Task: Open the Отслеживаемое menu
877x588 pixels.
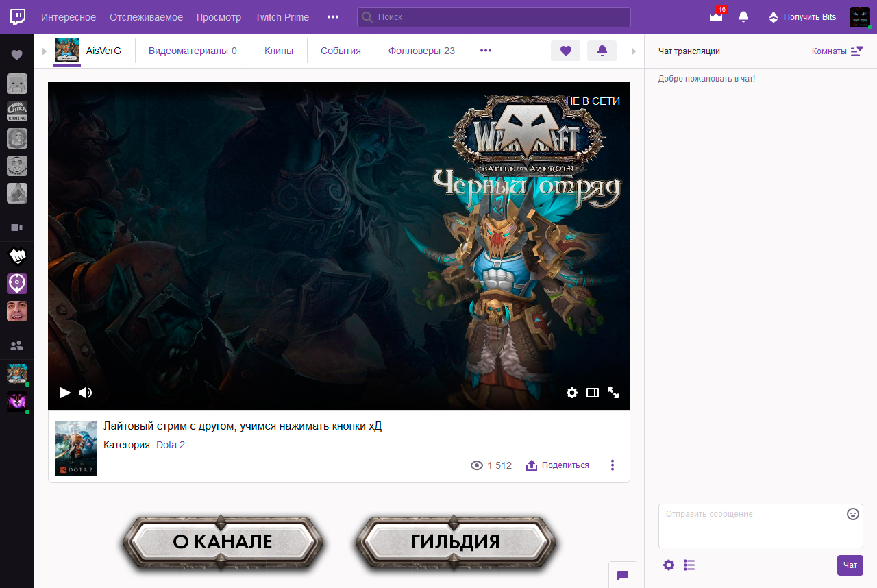Action: (145, 16)
